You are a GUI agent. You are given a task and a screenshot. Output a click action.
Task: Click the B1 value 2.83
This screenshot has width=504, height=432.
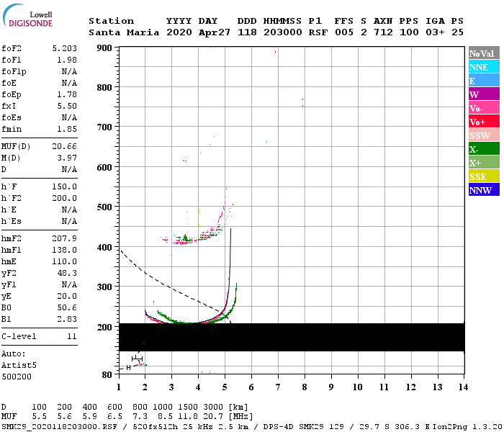pyautogui.click(x=67, y=320)
